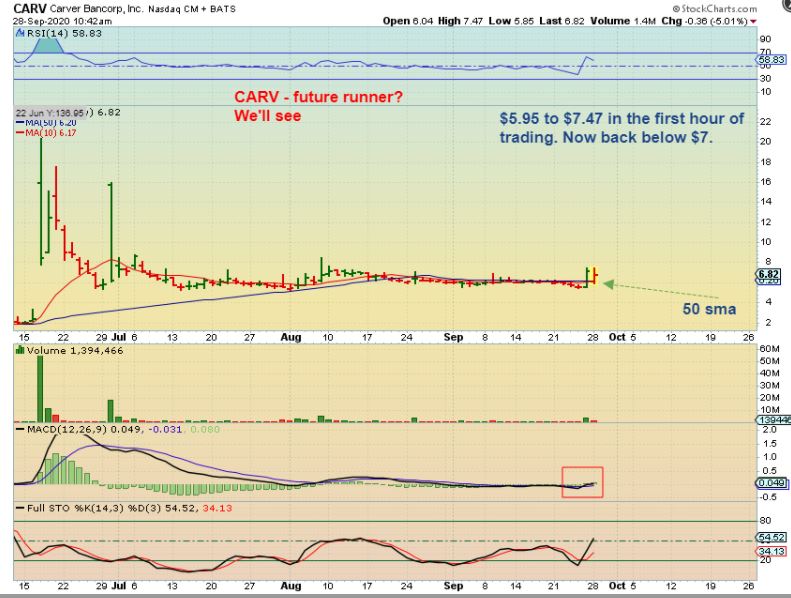791x598 pixels.
Task: Click the 60M label on the volume axis
Action: coord(769,349)
